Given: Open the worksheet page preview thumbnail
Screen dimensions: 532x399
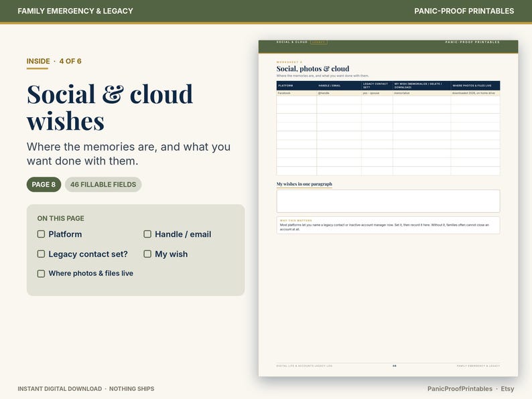Looking at the screenshot, I should click(x=388, y=208).
